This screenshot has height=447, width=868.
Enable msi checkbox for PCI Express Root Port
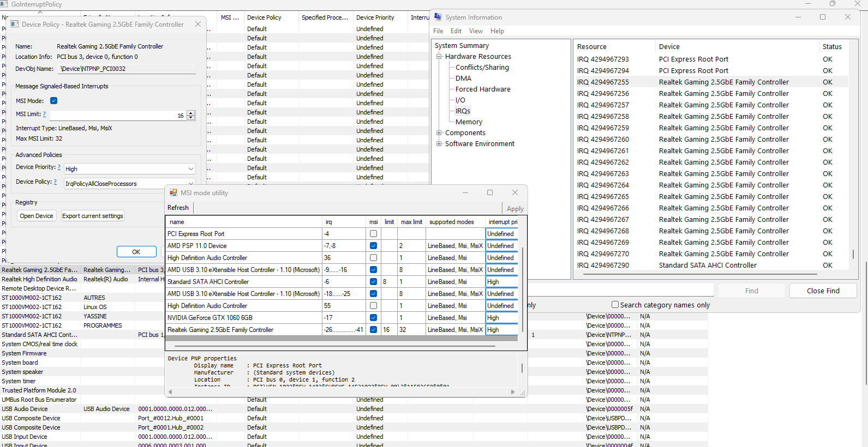(x=373, y=234)
